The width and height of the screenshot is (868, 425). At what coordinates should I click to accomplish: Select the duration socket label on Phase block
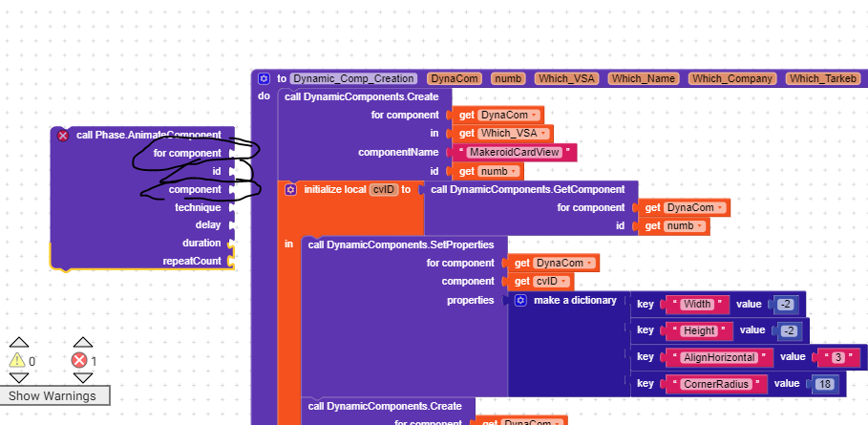pyautogui.click(x=201, y=243)
